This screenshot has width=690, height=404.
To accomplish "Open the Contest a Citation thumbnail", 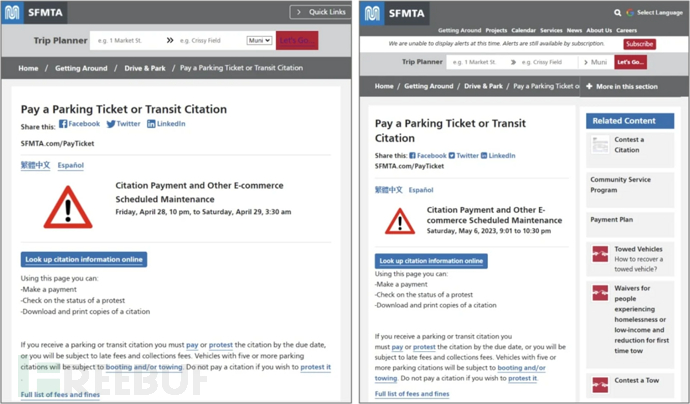I will (x=600, y=145).
